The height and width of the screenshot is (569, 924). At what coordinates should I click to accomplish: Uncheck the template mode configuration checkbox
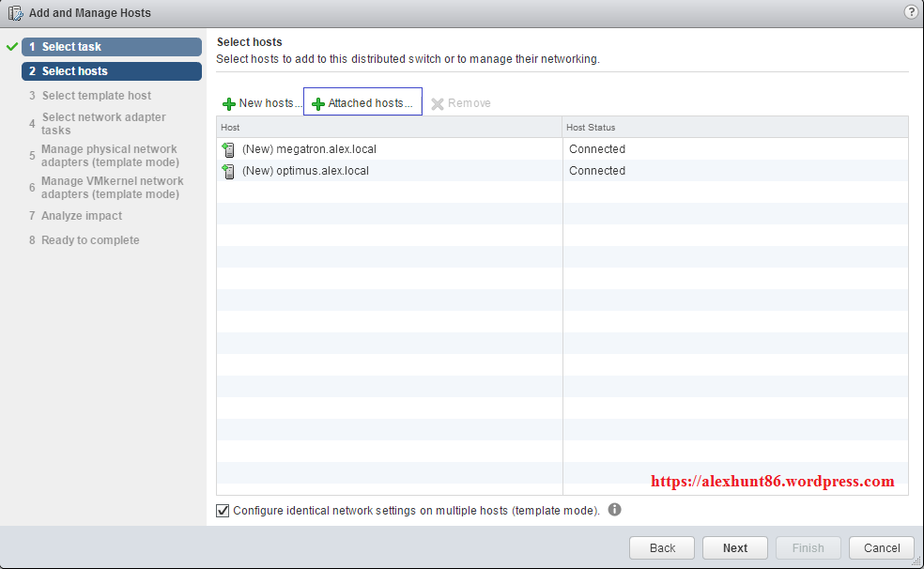pyautogui.click(x=223, y=511)
